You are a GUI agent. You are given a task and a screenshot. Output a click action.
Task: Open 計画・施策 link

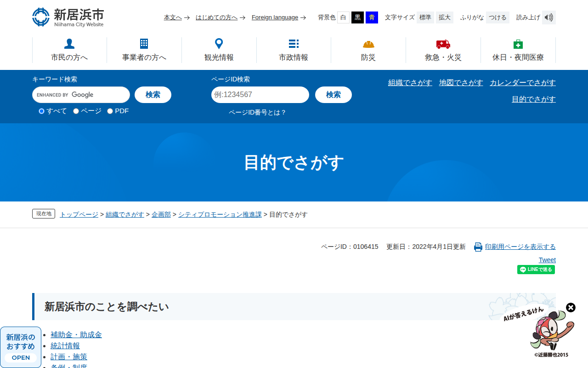coord(69,357)
